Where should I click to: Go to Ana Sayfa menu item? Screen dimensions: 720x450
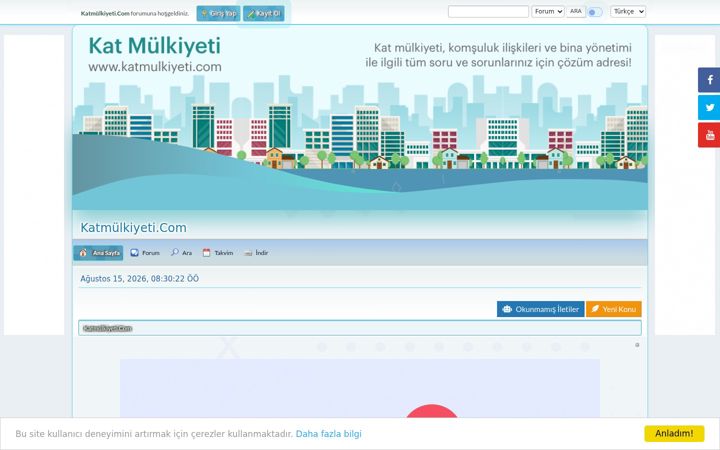pyautogui.click(x=99, y=253)
